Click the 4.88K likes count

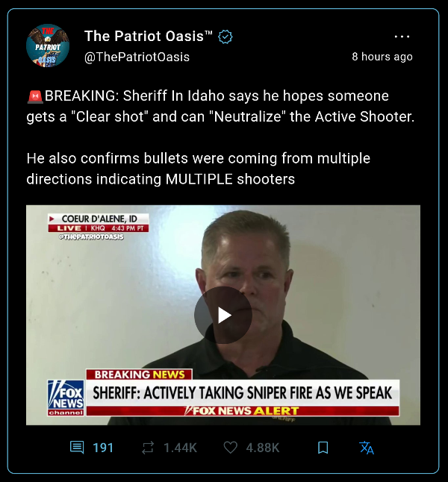(x=263, y=448)
